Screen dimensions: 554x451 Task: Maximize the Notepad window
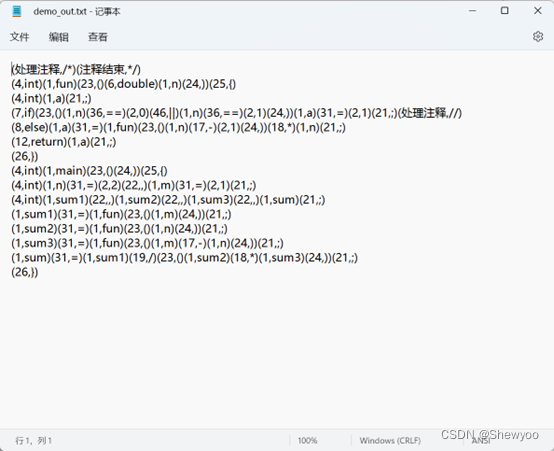pyautogui.click(x=505, y=11)
